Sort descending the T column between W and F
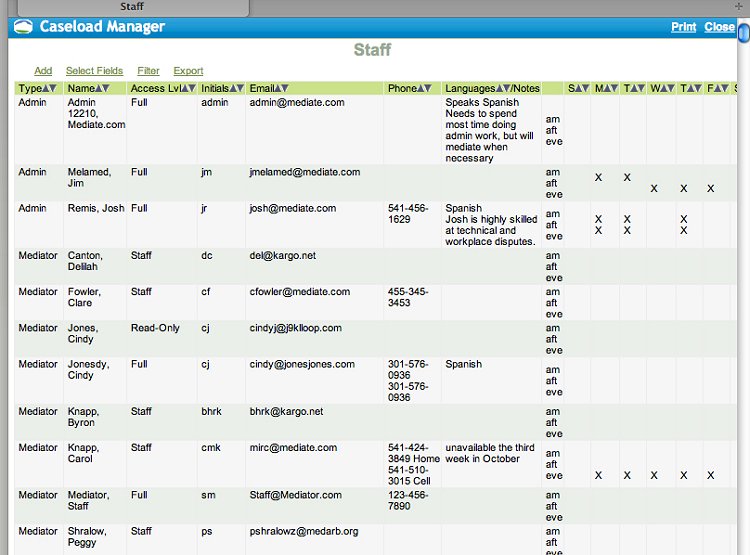The height and width of the screenshot is (555, 750). point(698,89)
